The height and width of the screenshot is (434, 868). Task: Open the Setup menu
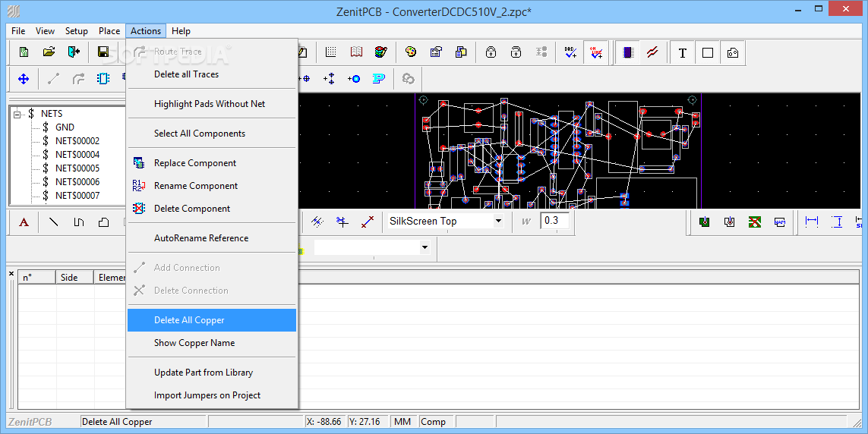[x=77, y=31]
